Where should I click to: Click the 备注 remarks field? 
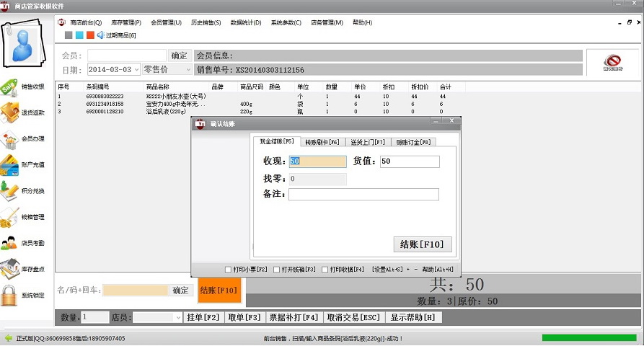click(363, 194)
